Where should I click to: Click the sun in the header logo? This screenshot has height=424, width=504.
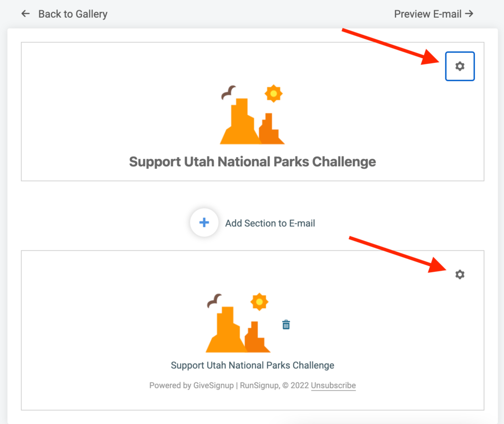274,93
